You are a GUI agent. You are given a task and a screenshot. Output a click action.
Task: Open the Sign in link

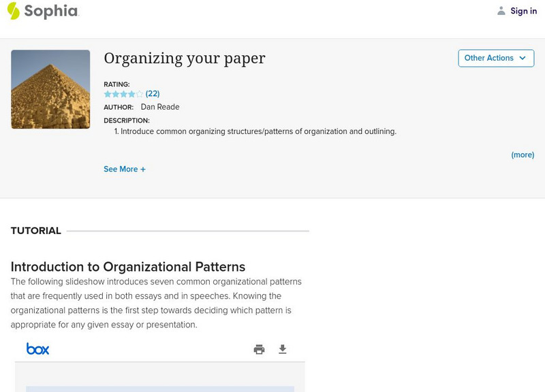(x=523, y=11)
